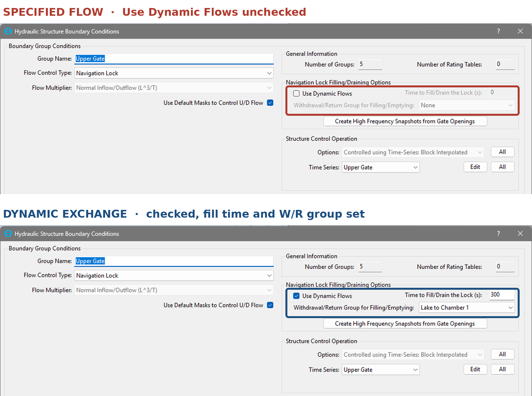This screenshot has width=532, height=396.
Task: Open Structure Control Options dropdown in top dialog
Action: click(413, 152)
